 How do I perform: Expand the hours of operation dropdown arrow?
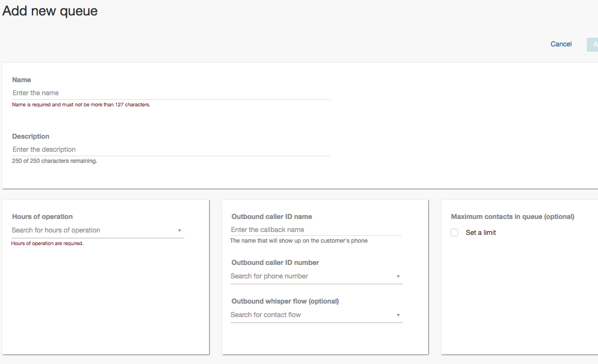pos(179,231)
